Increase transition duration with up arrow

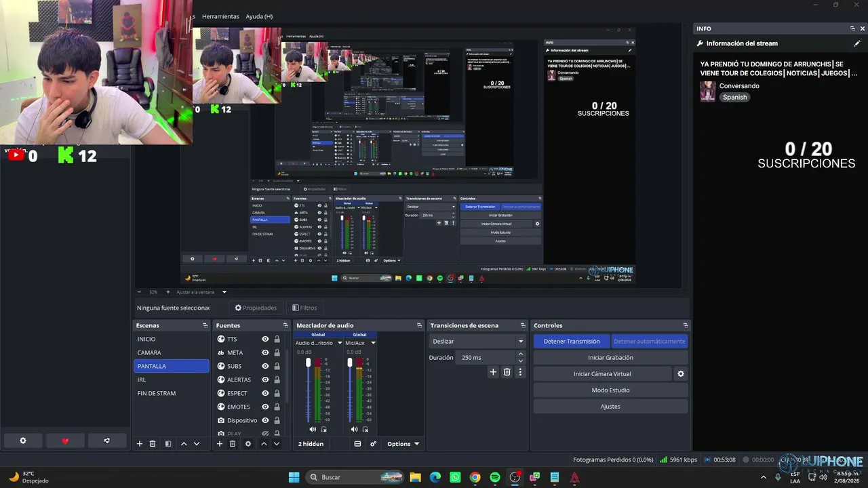click(521, 354)
